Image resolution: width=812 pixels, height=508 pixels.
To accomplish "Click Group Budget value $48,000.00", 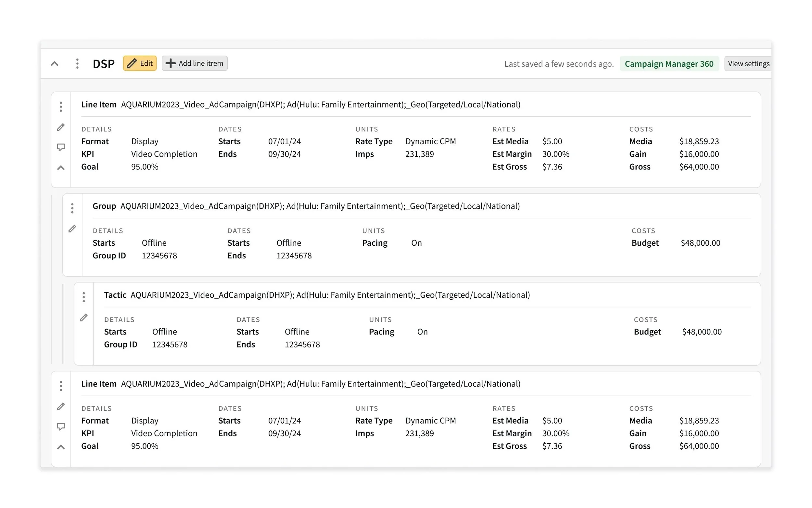I will click(x=700, y=243).
